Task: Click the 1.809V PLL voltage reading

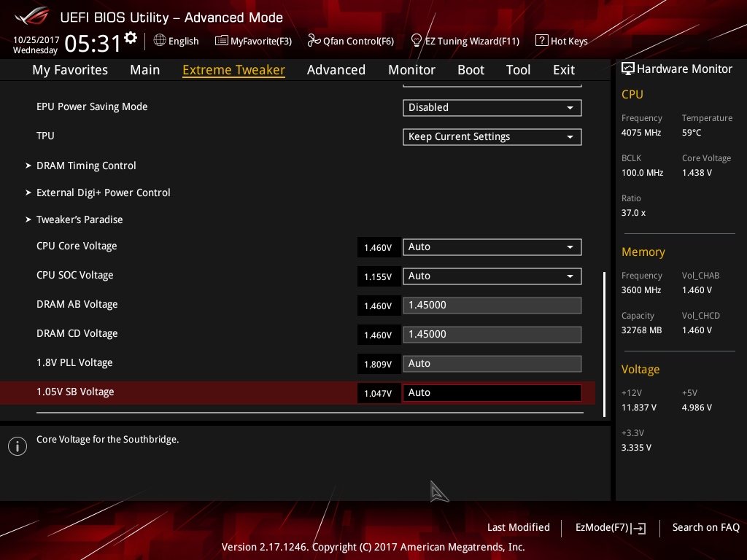Action: pyautogui.click(x=379, y=365)
